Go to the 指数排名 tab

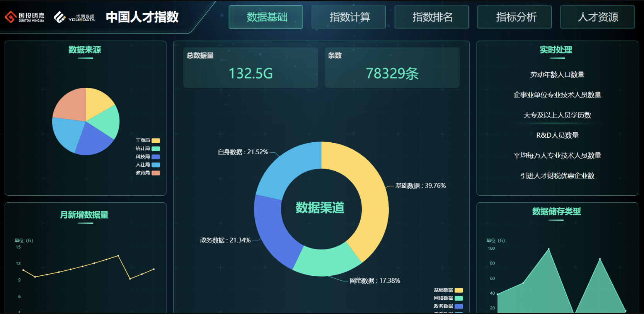431,17
